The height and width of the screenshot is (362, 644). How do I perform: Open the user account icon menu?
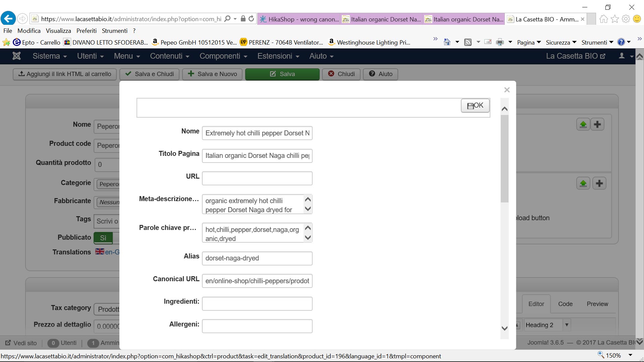pyautogui.click(x=622, y=56)
